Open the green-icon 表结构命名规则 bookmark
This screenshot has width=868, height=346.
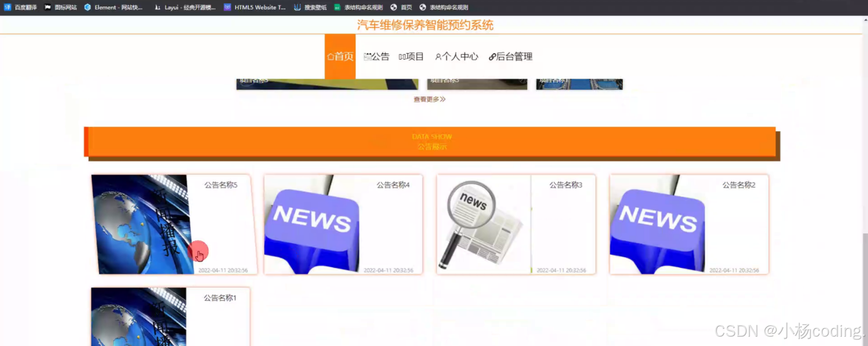tap(358, 7)
